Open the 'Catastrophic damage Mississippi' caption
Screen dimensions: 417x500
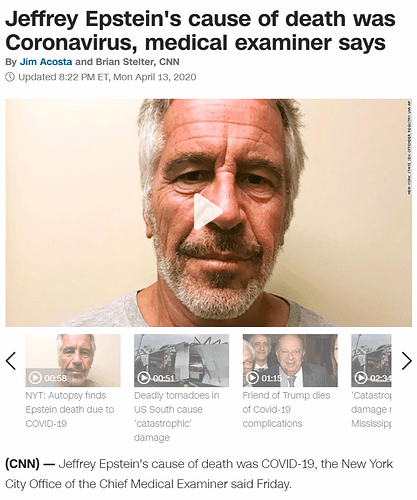[371, 409]
